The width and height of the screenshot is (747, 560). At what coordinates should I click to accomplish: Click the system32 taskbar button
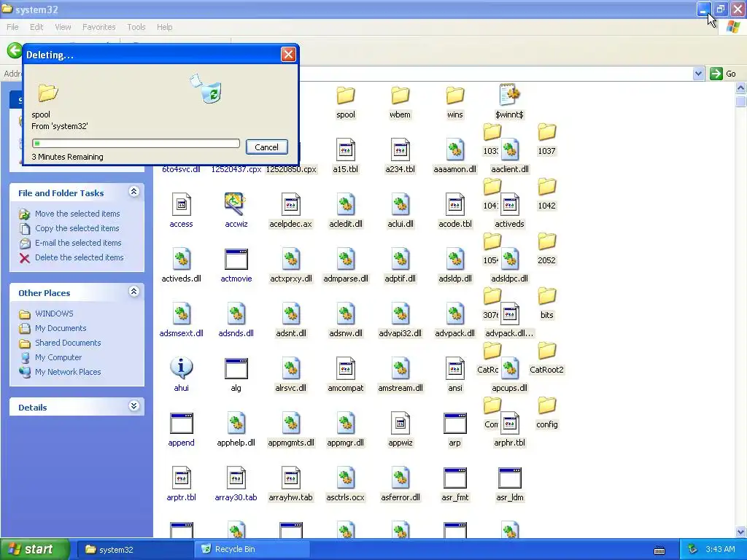(136, 550)
